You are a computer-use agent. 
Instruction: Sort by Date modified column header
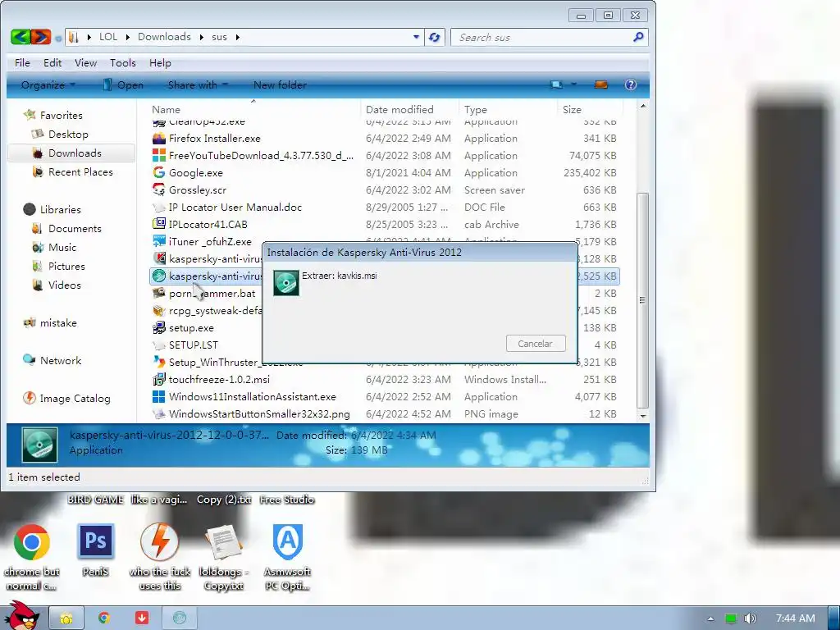pyautogui.click(x=410, y=109)
